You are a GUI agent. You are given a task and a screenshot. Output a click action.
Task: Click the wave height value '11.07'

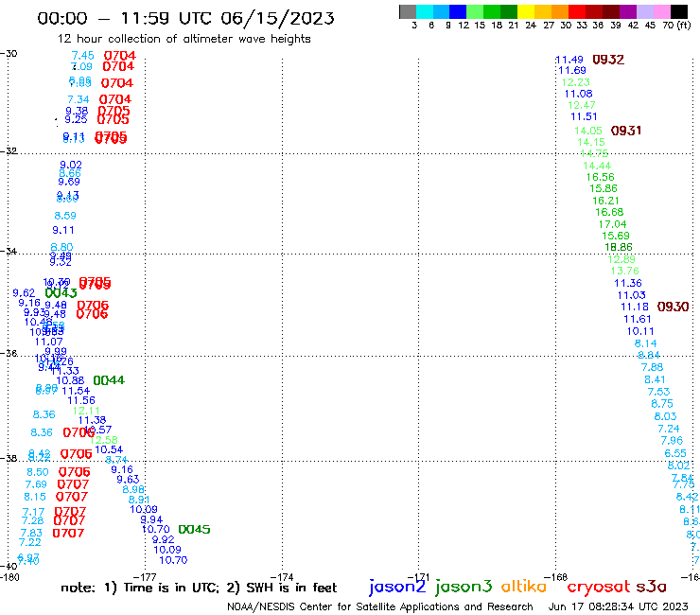pos(49,342)
